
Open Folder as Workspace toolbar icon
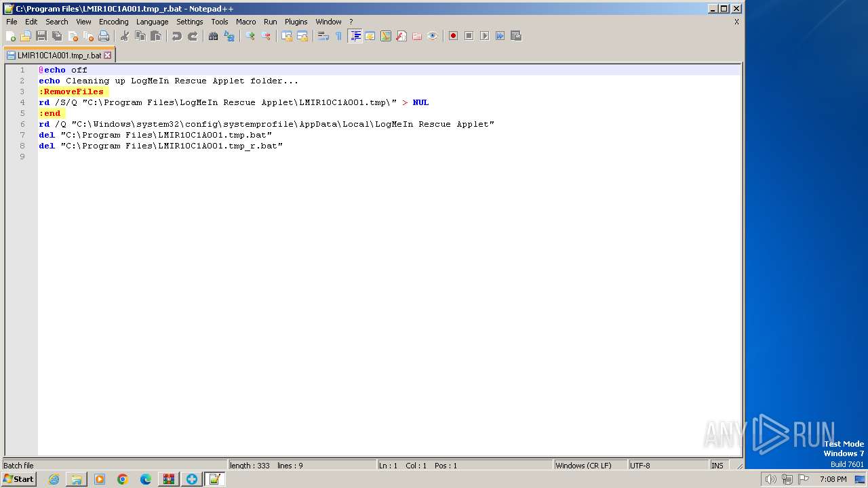(417, 36)
